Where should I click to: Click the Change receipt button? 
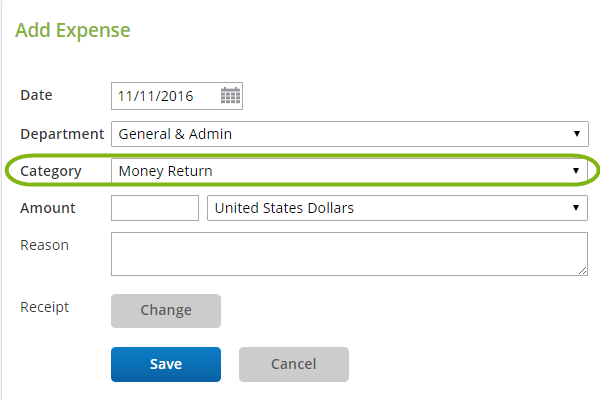(166, 311)
